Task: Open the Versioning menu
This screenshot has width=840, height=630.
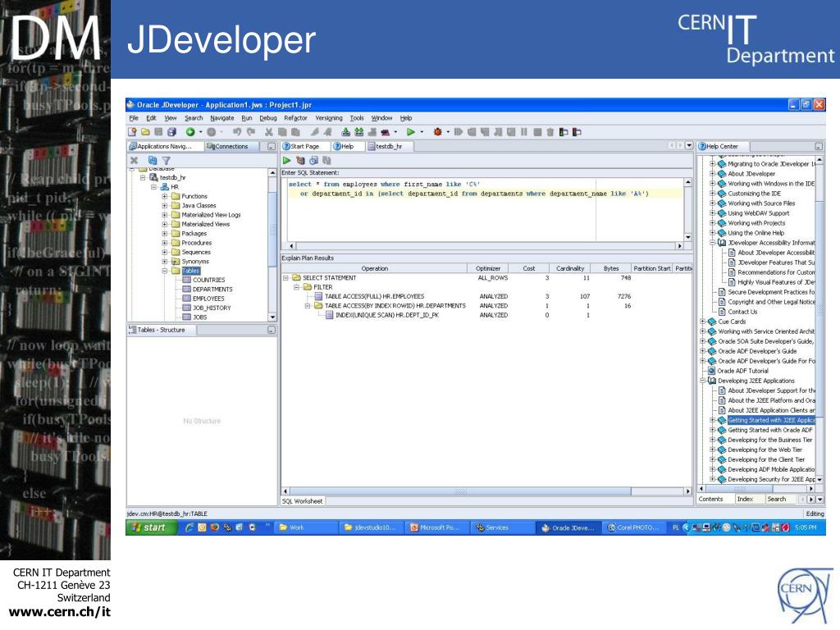Action: [329, 118]
